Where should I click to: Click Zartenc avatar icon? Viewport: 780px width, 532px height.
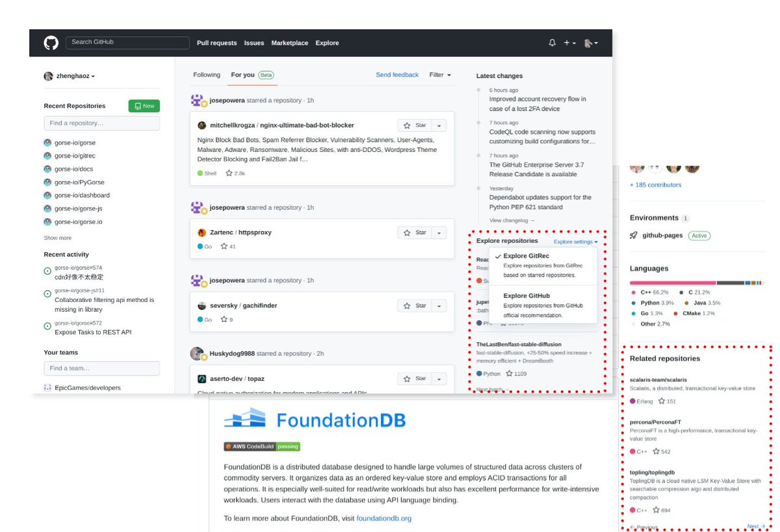coord(202,233)
